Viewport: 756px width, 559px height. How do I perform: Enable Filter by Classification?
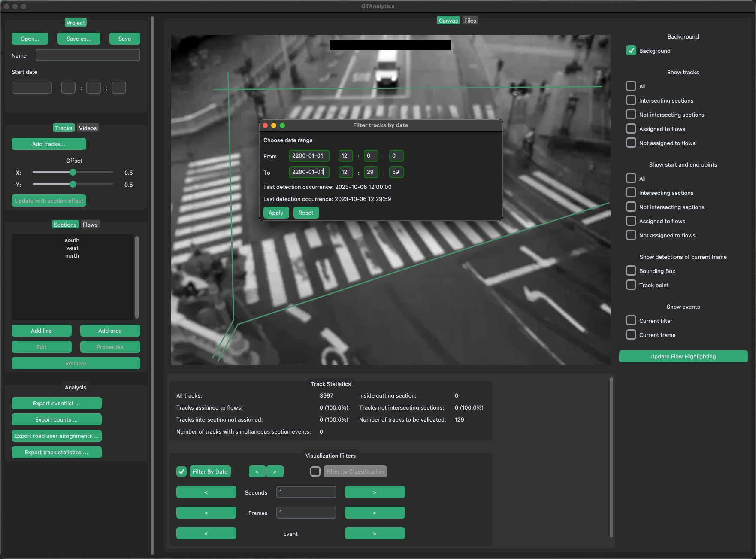pos(315,471)
